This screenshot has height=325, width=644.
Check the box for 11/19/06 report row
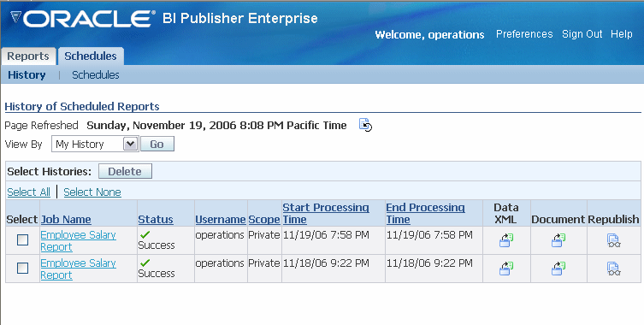pyautogui.click(x=22, y=240)
